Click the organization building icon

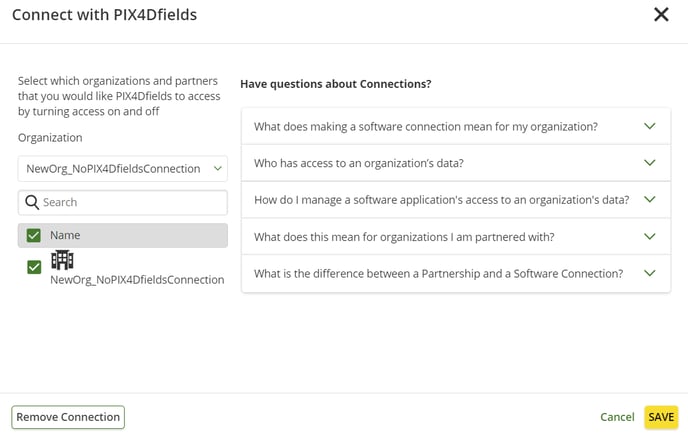click(x=62, y=260)
